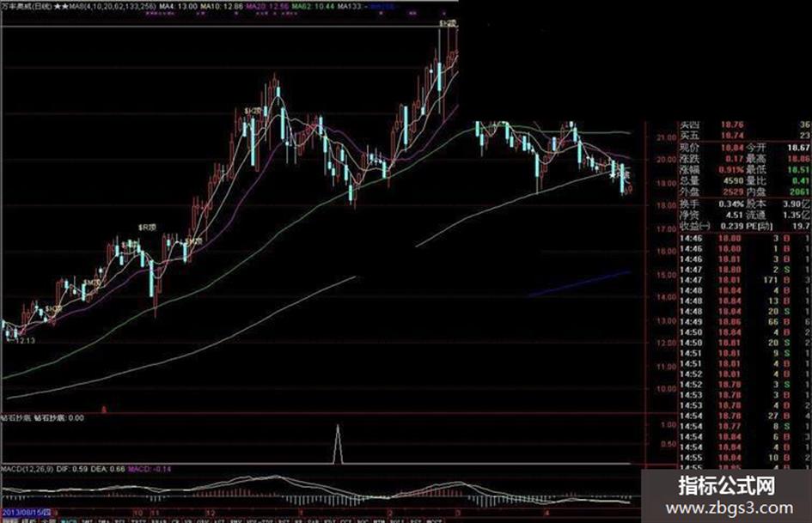Click the 股本 value 3.90亿

(x=798, y=204)
